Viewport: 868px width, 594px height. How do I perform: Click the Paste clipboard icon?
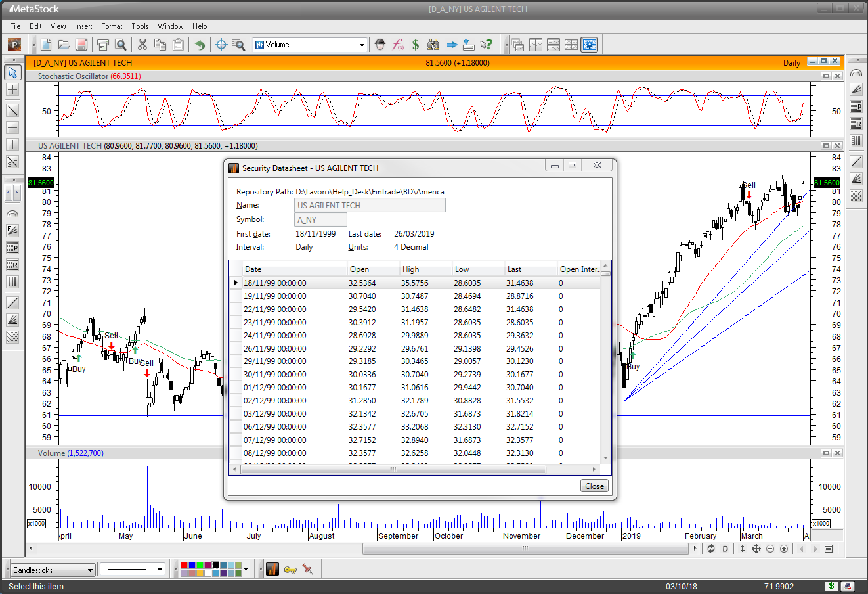coord(177,45)
